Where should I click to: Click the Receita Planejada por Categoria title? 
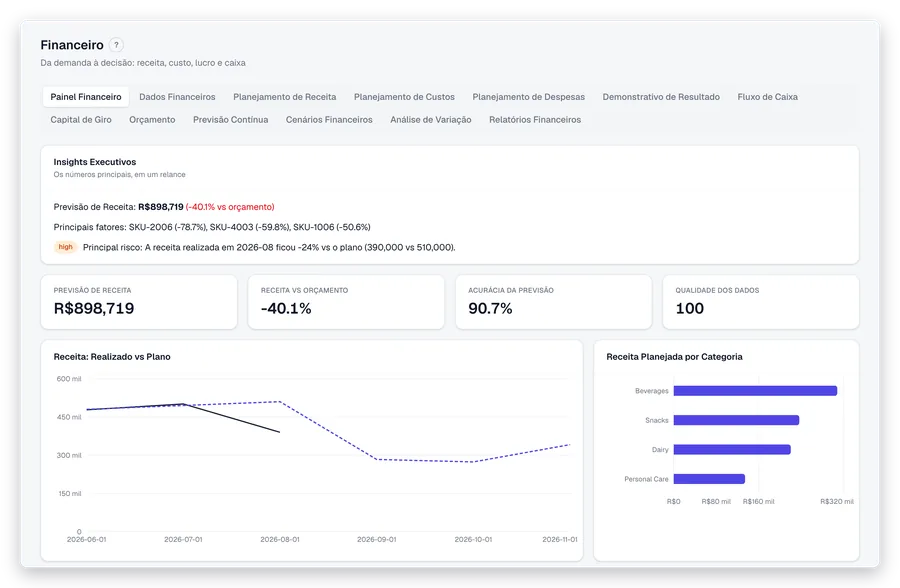pyautogui.click(x=674, y=357)
